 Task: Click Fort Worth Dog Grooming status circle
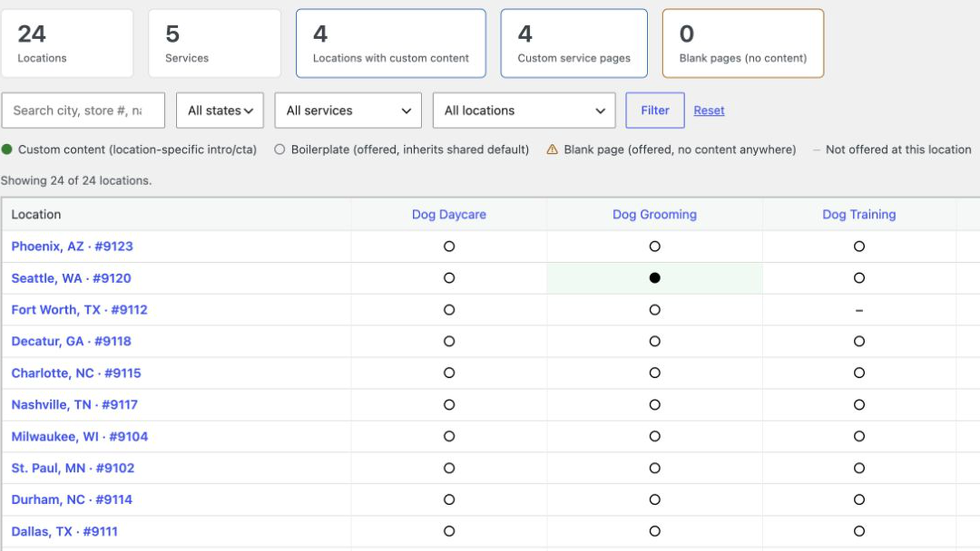point(655,310)
